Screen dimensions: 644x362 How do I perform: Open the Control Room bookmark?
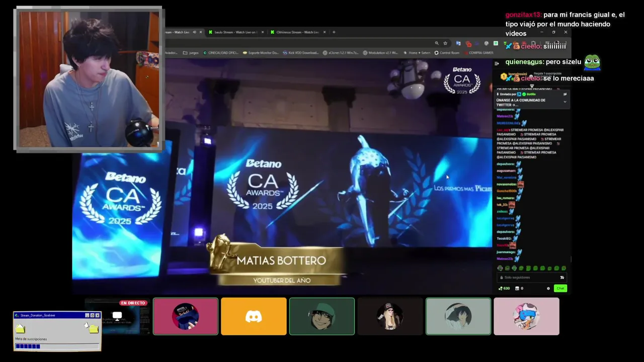[447, 53]
